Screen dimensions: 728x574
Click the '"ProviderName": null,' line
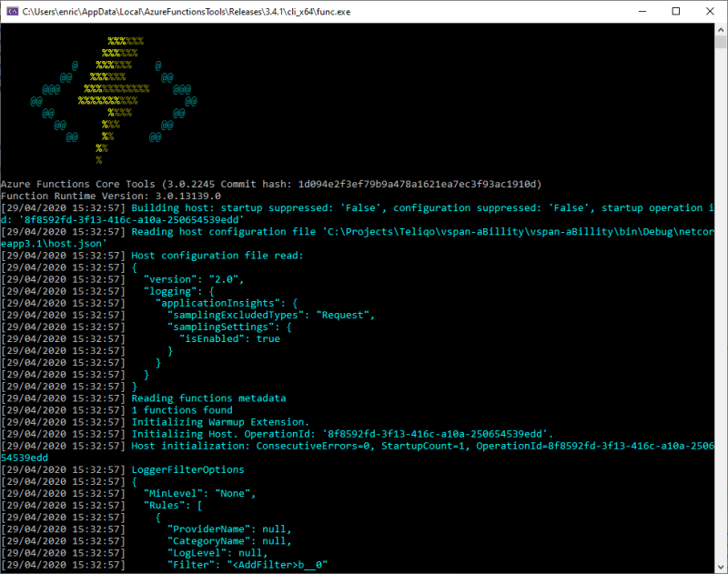[x=147, y=529]
